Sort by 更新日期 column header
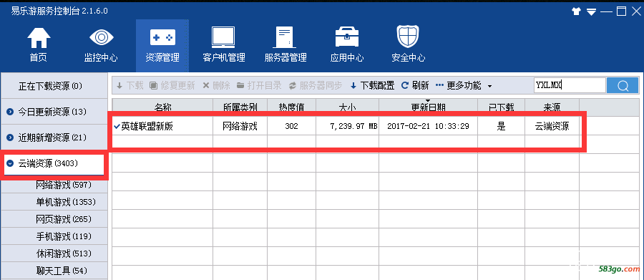The image size is (644, 280). (428, 107)
